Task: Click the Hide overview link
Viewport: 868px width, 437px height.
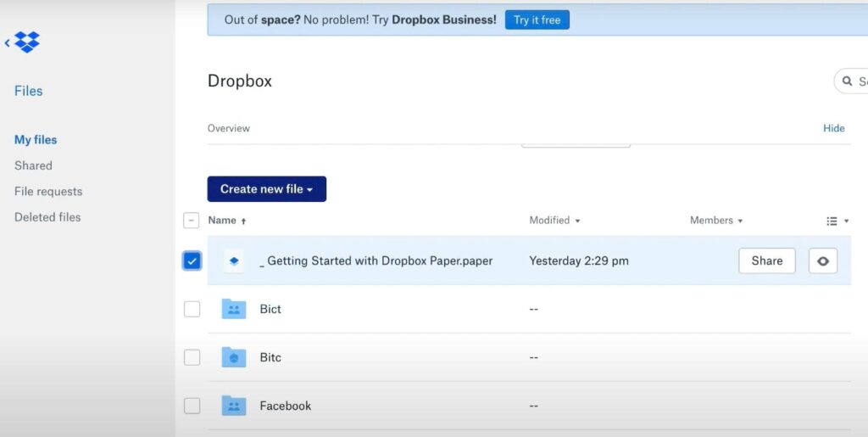Action: click(834, 128)
